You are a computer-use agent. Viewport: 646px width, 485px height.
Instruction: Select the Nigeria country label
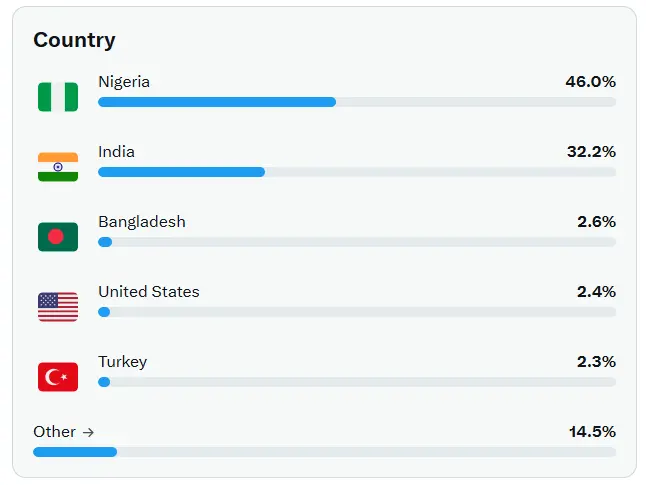click(x=124, y=82)
